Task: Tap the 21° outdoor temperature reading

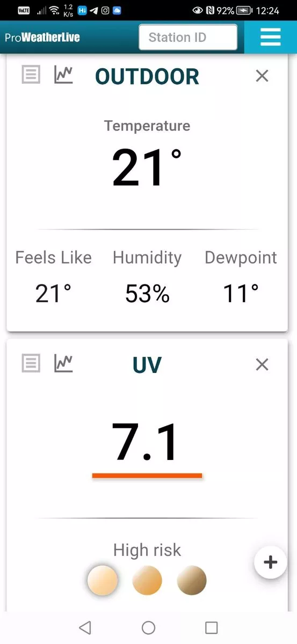Action: point(147,167)
